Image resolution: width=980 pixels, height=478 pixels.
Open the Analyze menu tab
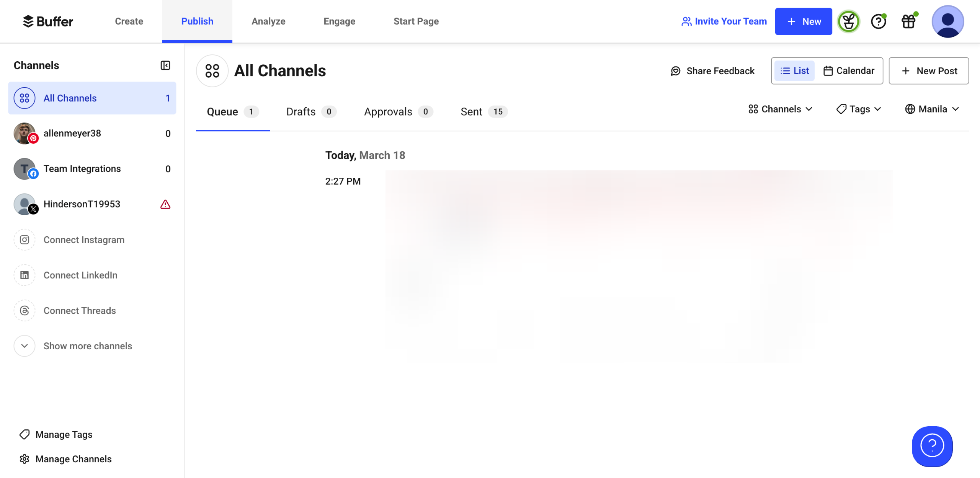(x=268, y=21)
